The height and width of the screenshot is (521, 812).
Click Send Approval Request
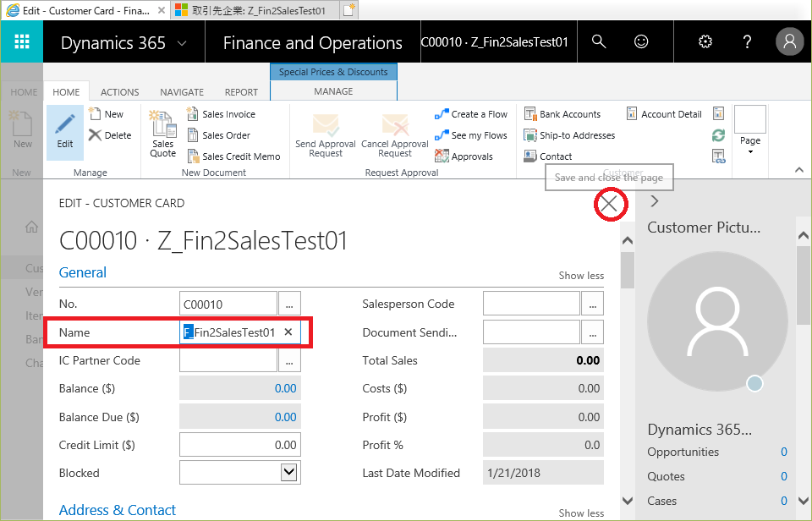tap(325, 135)
